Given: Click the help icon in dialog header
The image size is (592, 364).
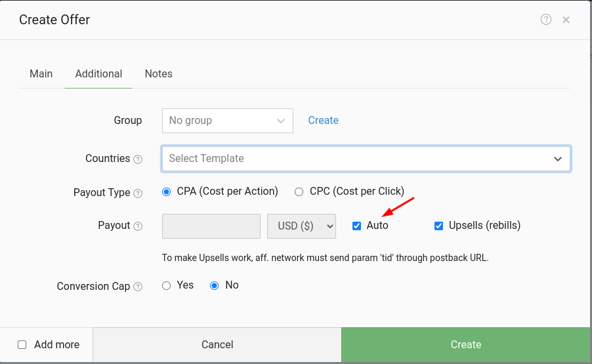Looking at the screenshot, I should point(545,20).
